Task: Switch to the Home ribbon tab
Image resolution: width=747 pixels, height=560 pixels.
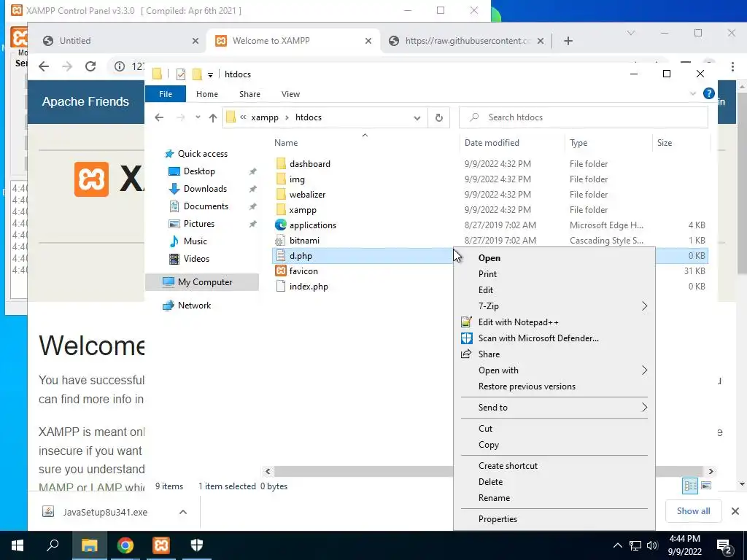Action: (206, 94)
